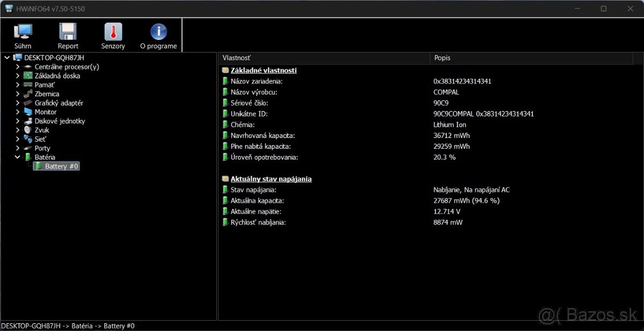Select the Monitor node in tree
The image size is (644, 331).
[x=45, y=112]
